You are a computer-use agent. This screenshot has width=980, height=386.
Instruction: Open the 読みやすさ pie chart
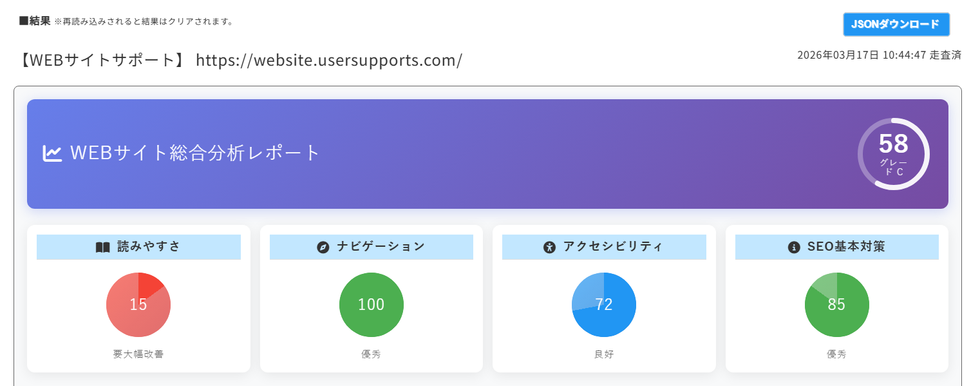(138, 304)
